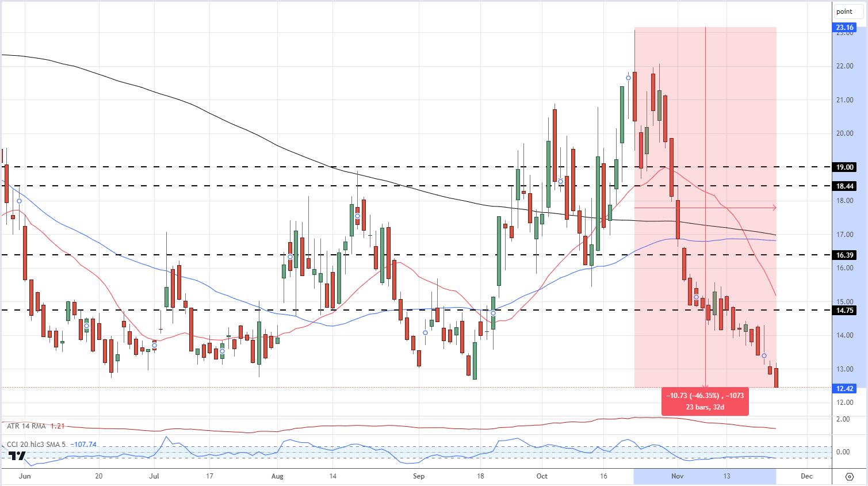Screen dimensions: 868x486
Task: Select the 14.75 horizontal line price label
Action: coord(844,311)
